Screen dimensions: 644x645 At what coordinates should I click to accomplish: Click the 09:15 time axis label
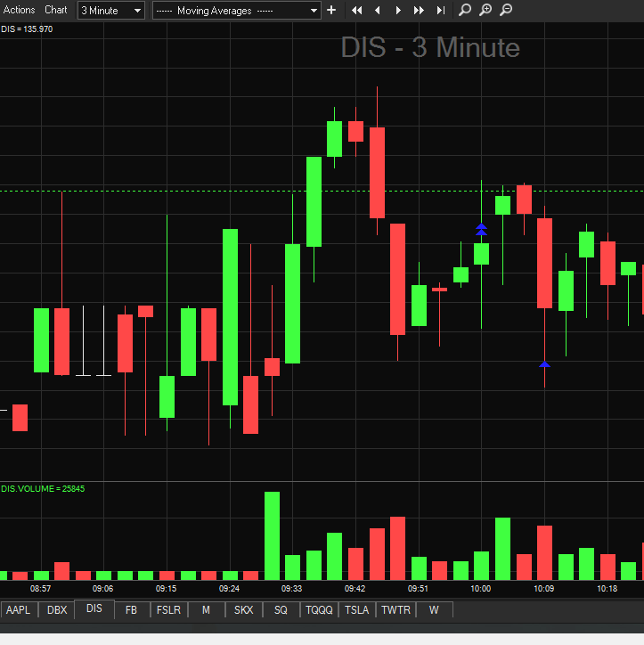(167, 589)
